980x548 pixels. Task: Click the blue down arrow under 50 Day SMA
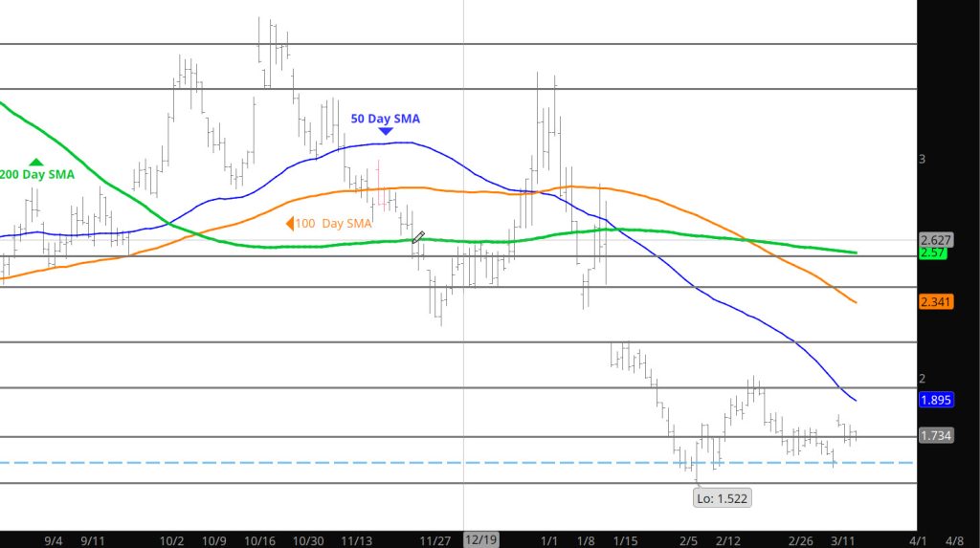[385, 131]
